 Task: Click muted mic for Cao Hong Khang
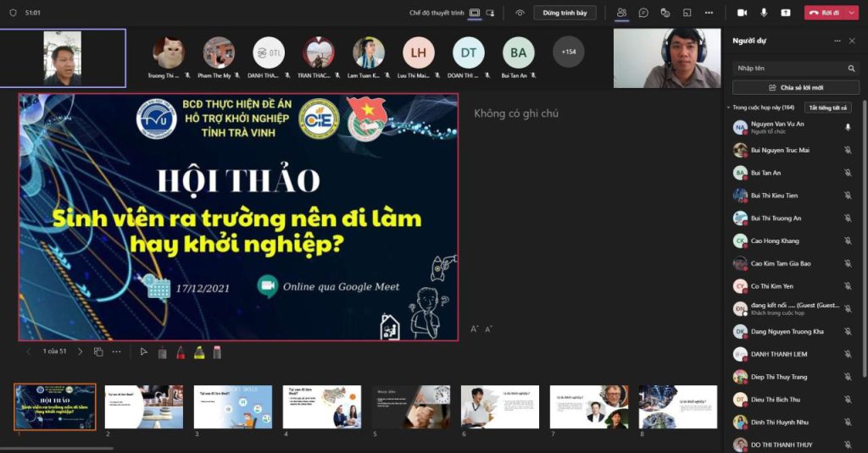[x=848, y=240]
